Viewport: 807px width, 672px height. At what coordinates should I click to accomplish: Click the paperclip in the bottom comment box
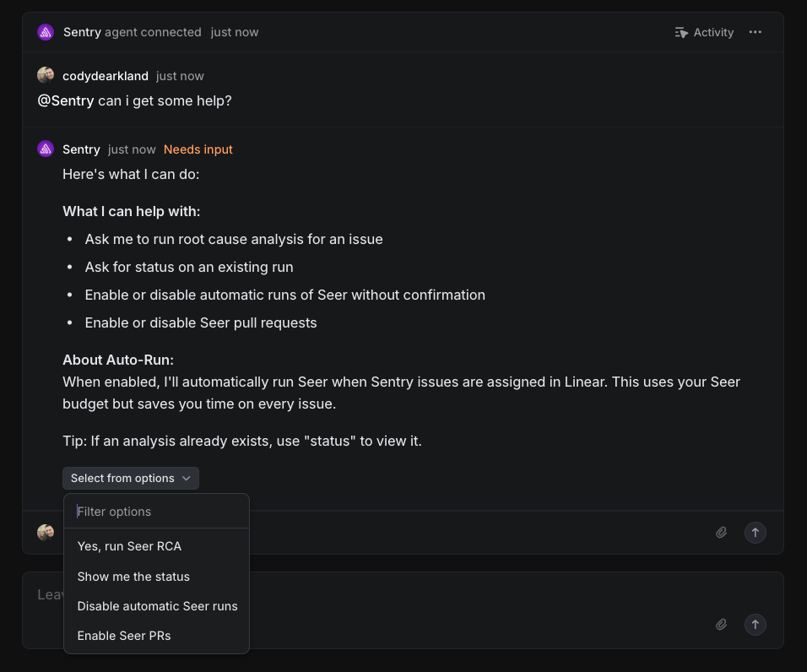pyautogui.click(x=721, y=625)
